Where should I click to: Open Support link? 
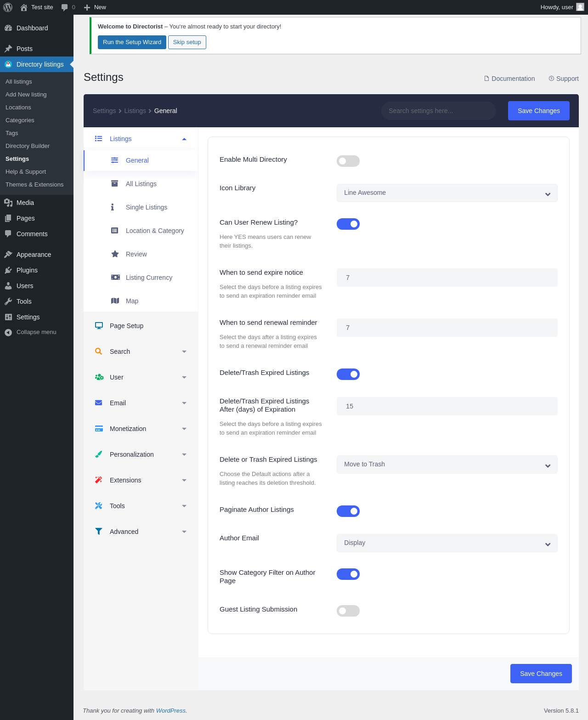(564, 79)
